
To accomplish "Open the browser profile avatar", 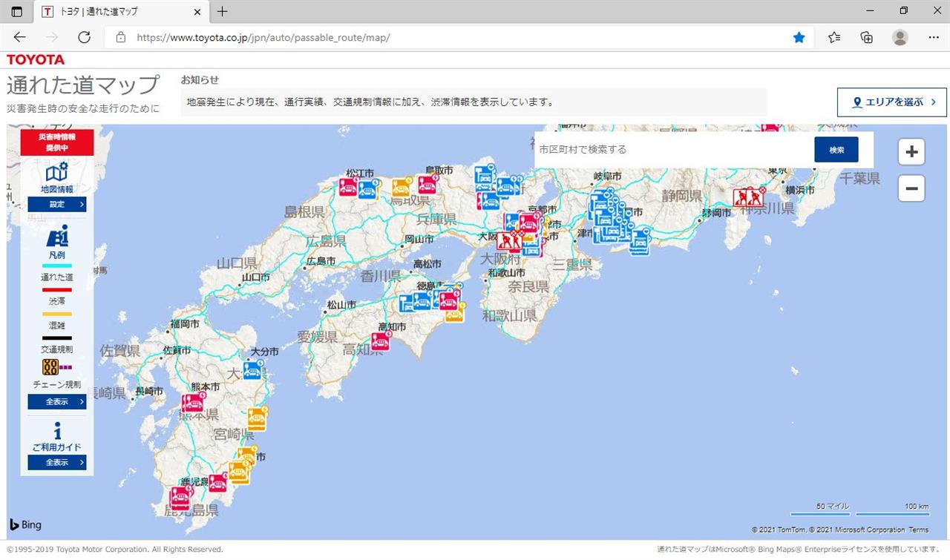I will coord(900,37).
